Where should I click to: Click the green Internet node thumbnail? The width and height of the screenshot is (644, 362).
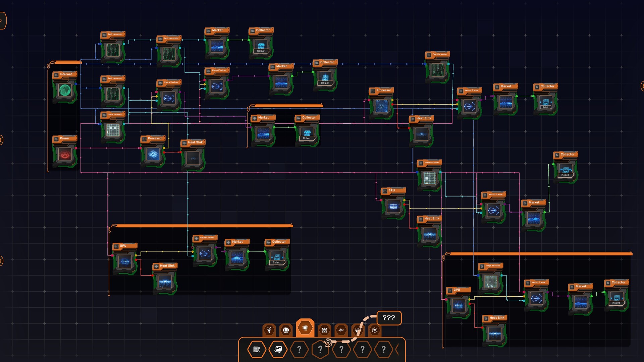(64, 89)
